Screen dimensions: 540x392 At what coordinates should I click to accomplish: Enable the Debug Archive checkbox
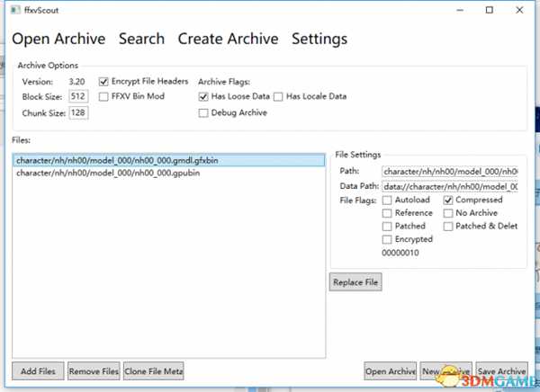coord(202,112)
